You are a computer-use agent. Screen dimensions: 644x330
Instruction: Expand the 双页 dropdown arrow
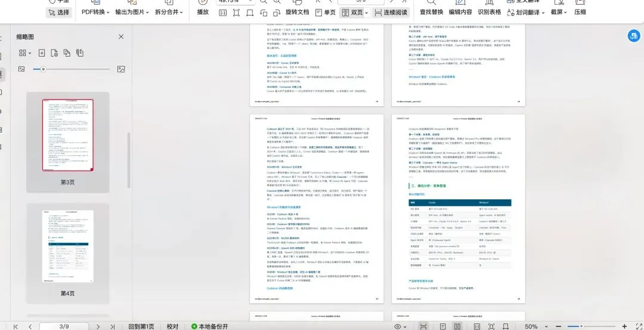(x=366, y=13)
